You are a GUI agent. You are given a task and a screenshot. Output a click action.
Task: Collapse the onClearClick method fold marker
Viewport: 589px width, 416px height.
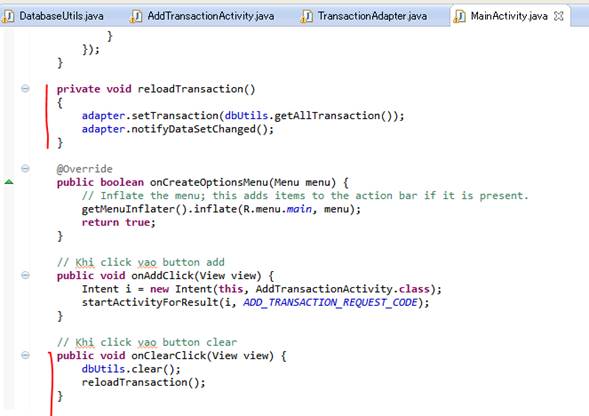pos(25,355)
